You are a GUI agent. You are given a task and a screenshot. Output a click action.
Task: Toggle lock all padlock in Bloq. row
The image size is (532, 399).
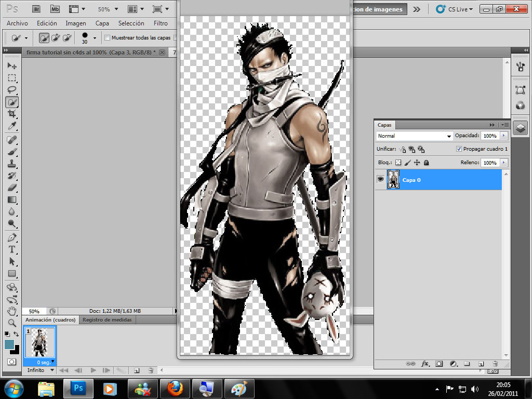tap(427, 163)
